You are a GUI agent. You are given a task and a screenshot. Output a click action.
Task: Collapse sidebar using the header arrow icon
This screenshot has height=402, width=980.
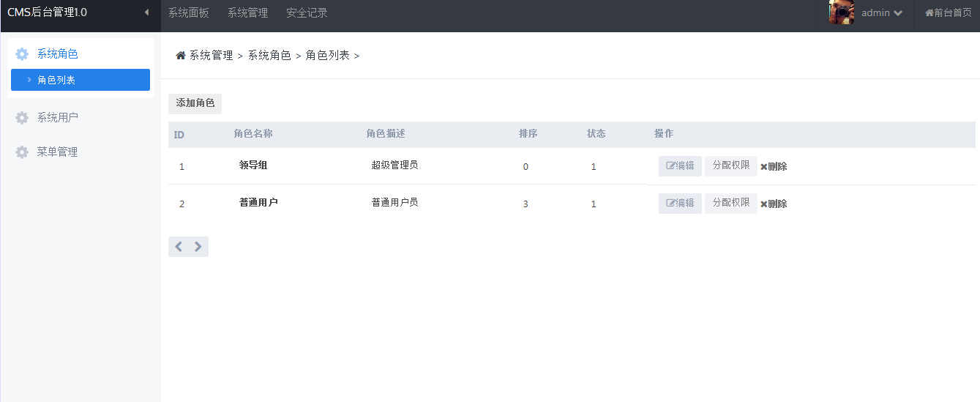[x=146, y=12]
